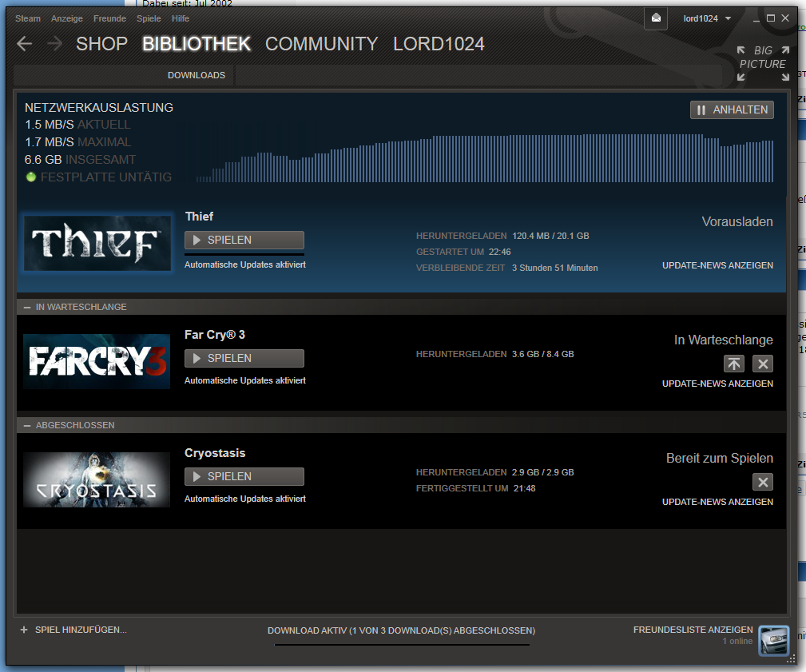The height and width of the screenshot is (672, 806).
Task: Click Far Cry 3's 'In Warteschlange' status
Action: [724, 340]
